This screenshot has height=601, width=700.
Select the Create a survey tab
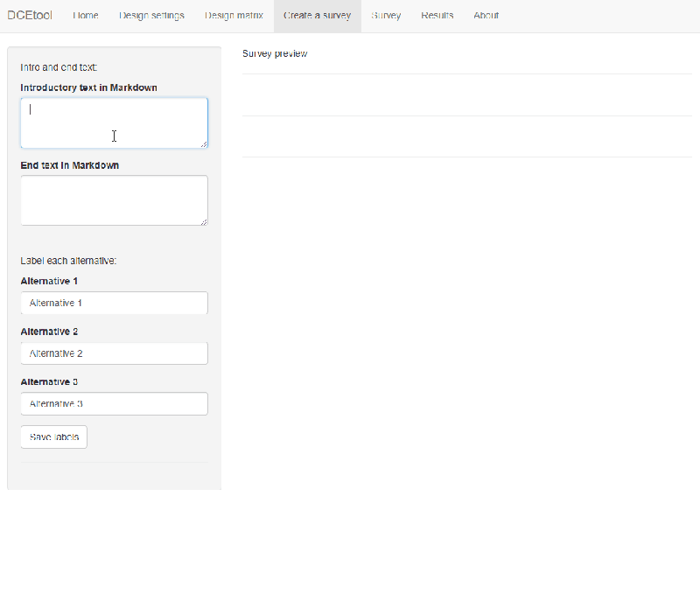click(317, 15)
